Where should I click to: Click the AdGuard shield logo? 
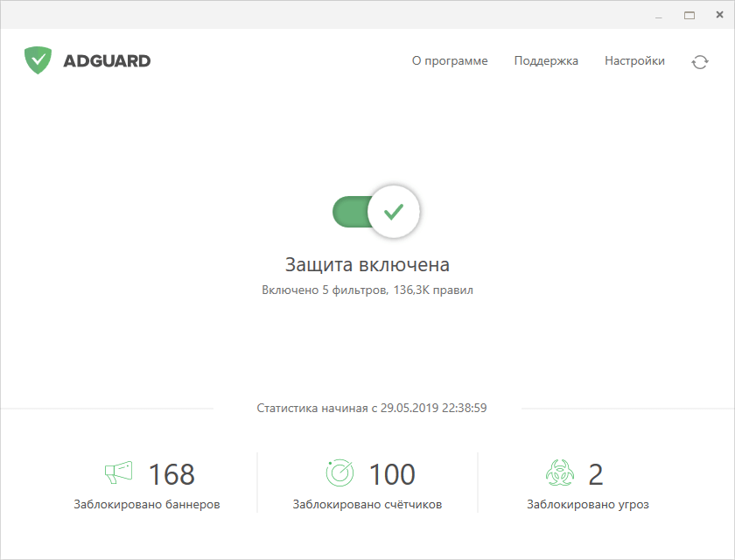[38, 59]
